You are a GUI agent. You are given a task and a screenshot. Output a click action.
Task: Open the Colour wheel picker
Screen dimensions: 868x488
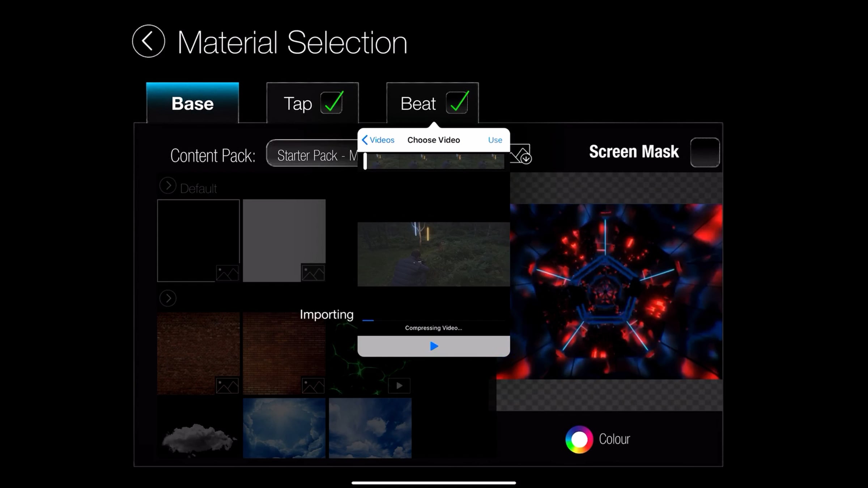tap(579, 439)
